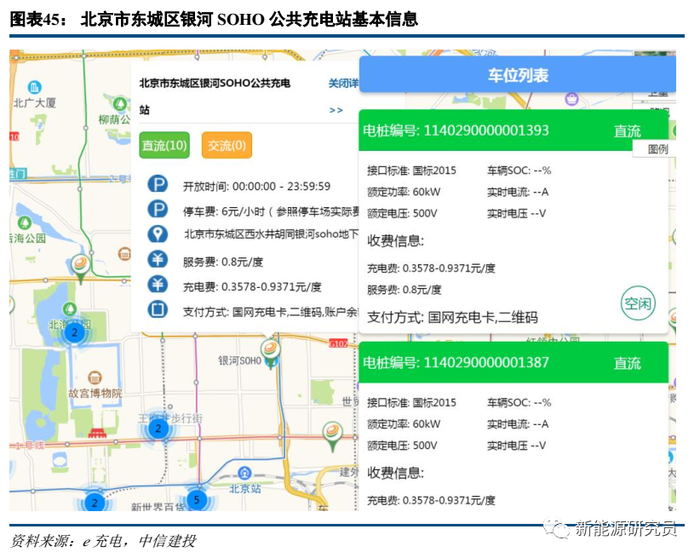Click the 车位列表 header bar
The width and height of the screenshot is (700, 559).
517,75
